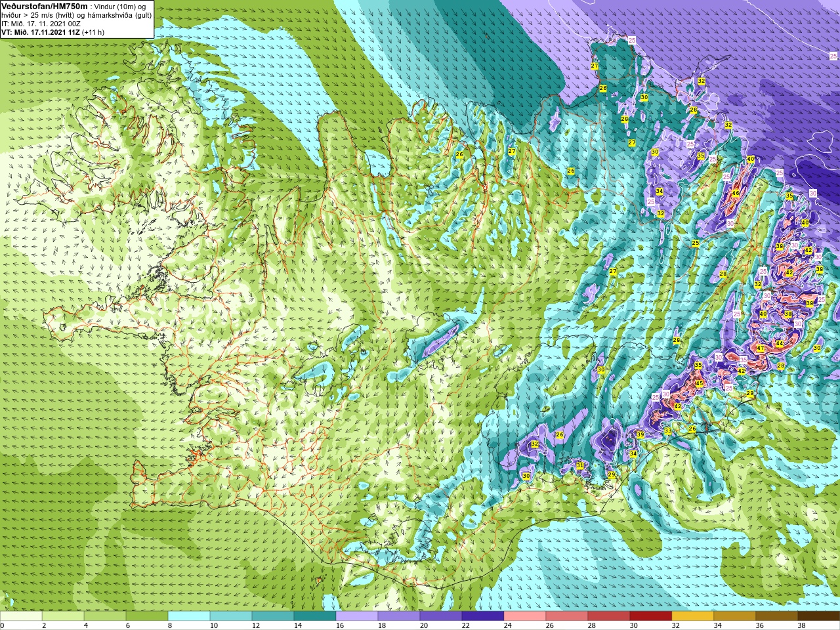Click the red 28–30 m/s legend swatch
Image resolution: width=840 pixels, height=630 pixels.
click(x=609, y=616)
